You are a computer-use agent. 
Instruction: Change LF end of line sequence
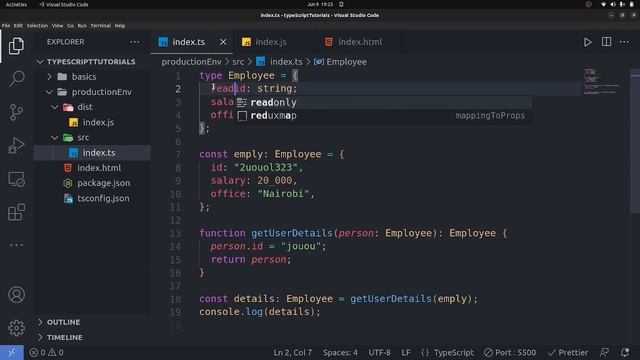[406, 352]
